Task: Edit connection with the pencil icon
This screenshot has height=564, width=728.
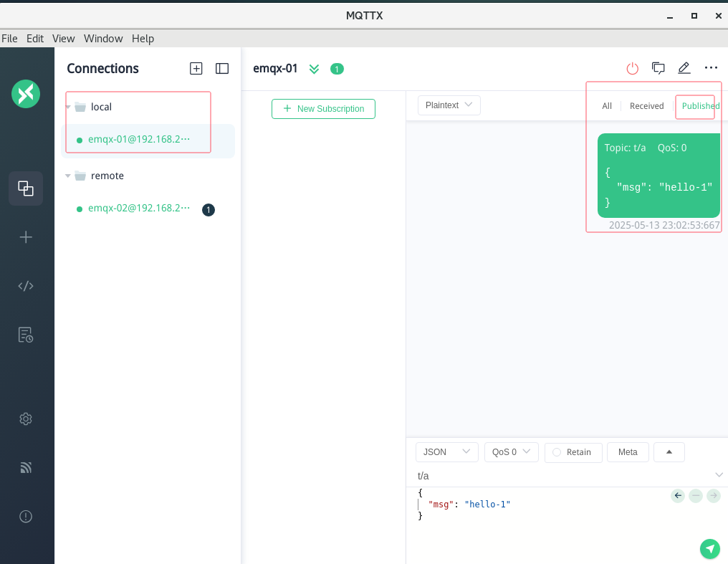Action: click(684, 68)
